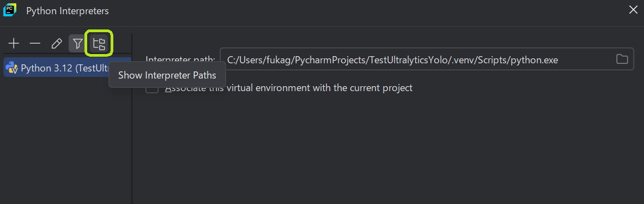Click the Show Interpreter Paths icon
The height and width of the screenshot is (204, 644).
(x=99, y=43)
